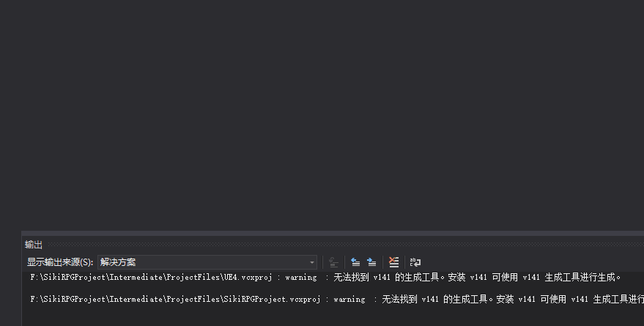Clear all output text using the red X icon
644x326 pixels.
coord(393,262)
